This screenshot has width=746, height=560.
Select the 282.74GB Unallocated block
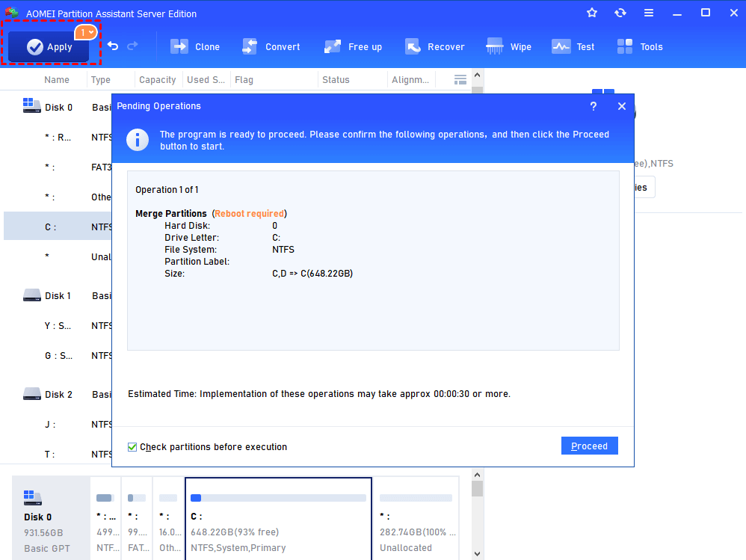tap(416, 519)
